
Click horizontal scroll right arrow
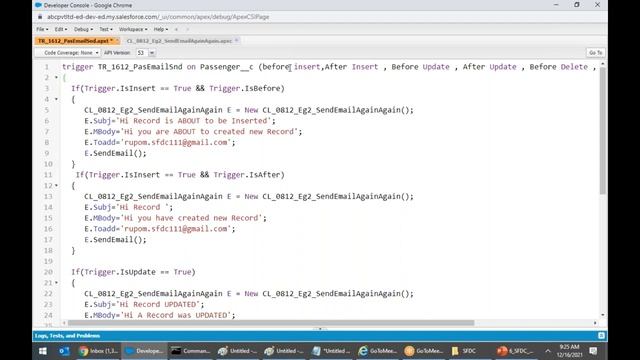[595, 323]
